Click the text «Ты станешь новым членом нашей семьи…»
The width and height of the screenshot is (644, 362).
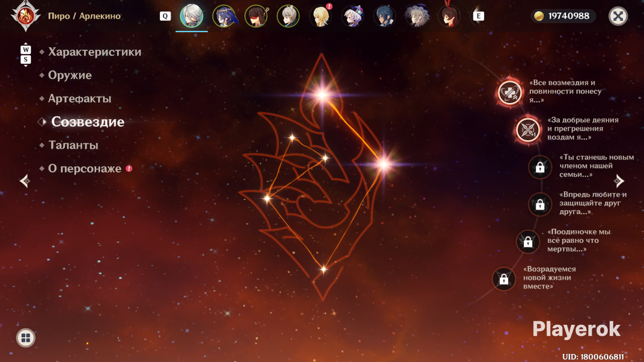click(597, 166)
